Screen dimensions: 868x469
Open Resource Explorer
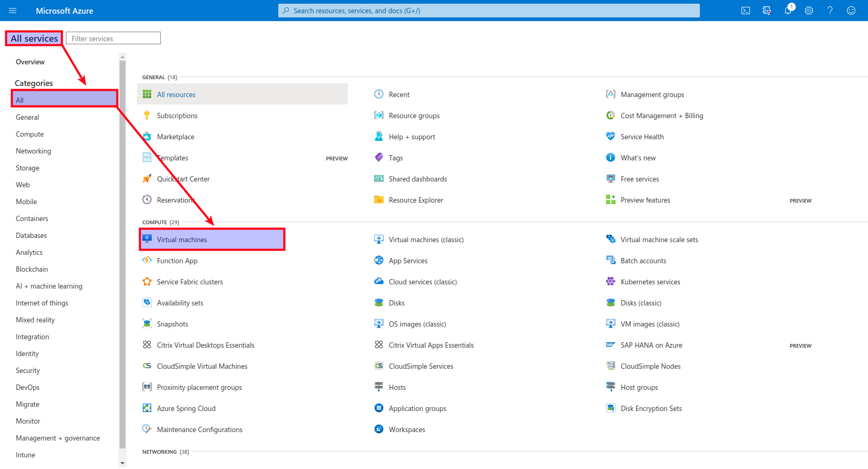[x=416, y=200]
